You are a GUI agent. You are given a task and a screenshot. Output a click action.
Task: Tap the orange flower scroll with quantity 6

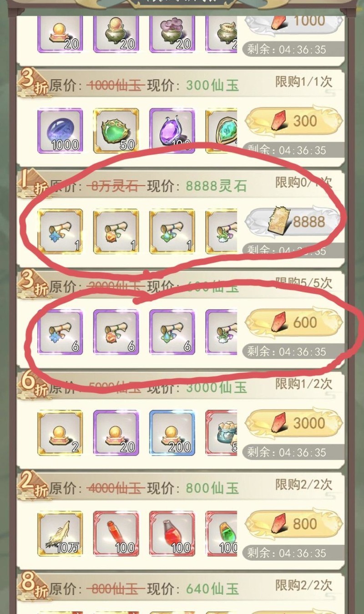116,332
